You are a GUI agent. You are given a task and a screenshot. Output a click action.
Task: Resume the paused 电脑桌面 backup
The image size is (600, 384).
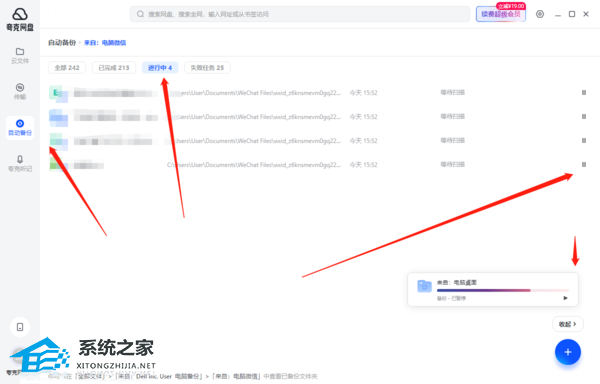pyautogui.click(x=566, y=298)
